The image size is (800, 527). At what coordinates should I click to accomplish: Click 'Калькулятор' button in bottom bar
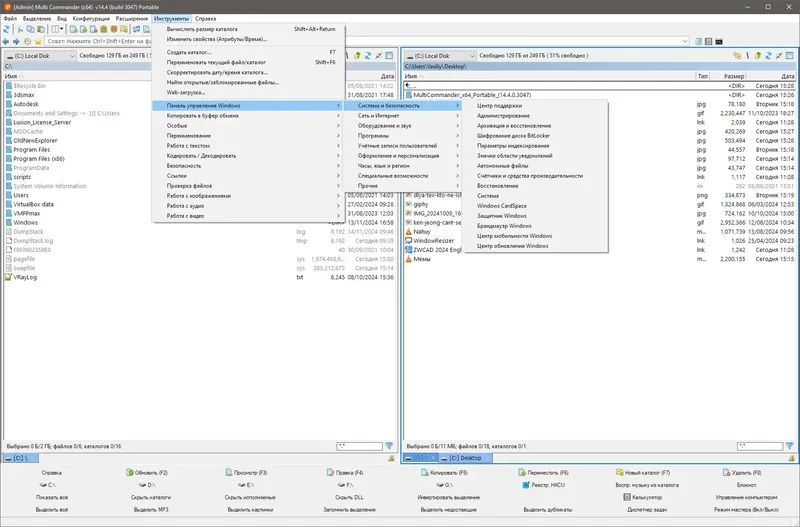pyautogui.click(x=643, y=497)
